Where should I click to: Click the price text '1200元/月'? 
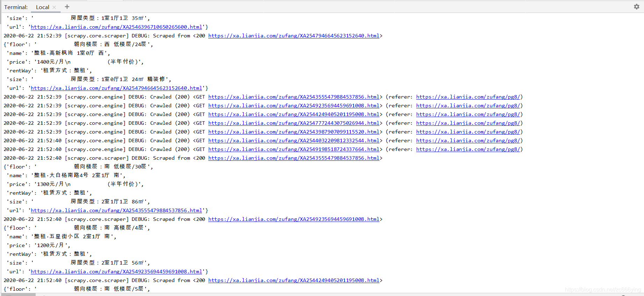click(50, 245)
